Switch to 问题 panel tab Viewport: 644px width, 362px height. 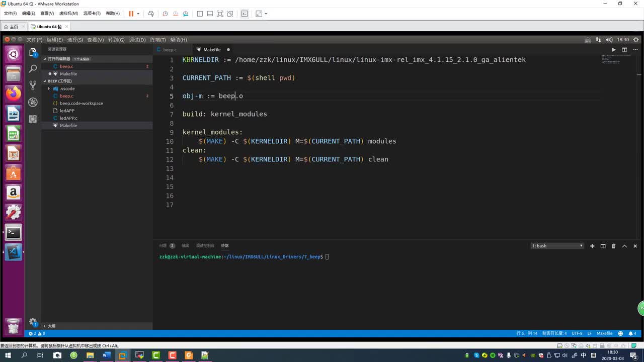point(163,246)
